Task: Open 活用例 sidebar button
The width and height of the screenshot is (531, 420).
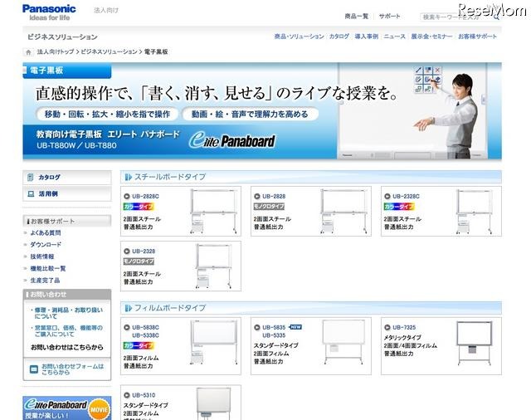Action: 67,193
